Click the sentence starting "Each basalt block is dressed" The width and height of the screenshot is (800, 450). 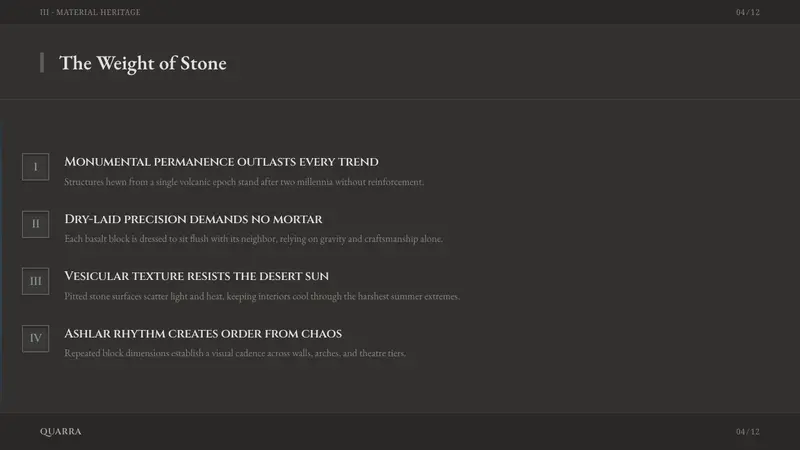254,239
